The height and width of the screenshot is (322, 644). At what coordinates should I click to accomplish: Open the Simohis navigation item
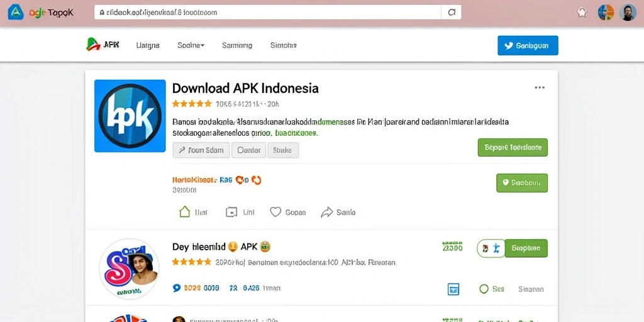pyautogui.click(x=284, y=45)
